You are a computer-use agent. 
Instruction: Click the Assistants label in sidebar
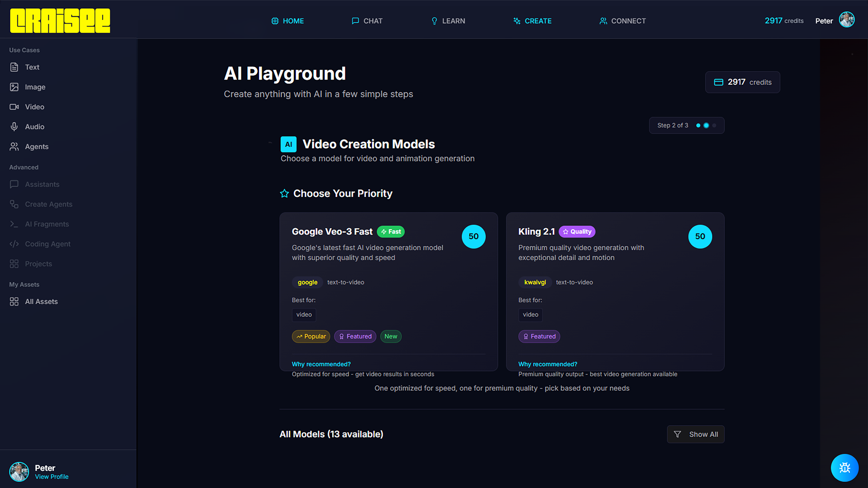point(42,184)
